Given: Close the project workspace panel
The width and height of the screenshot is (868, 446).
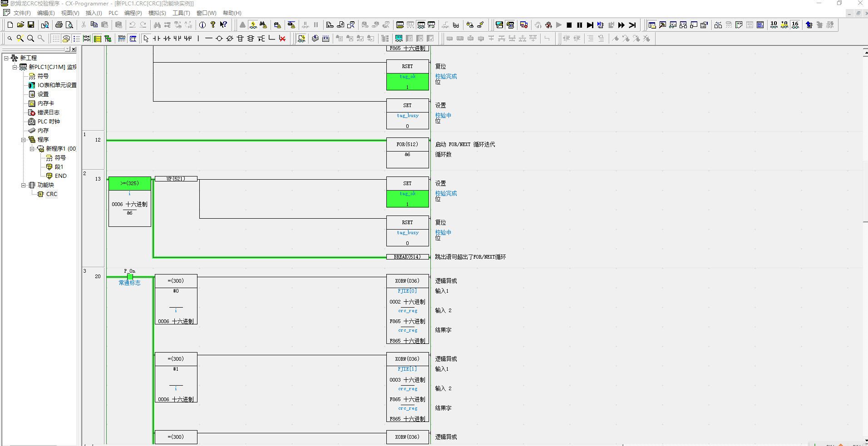Looking at the screenshot, I should pyautogui.click(x=74, y=49).
